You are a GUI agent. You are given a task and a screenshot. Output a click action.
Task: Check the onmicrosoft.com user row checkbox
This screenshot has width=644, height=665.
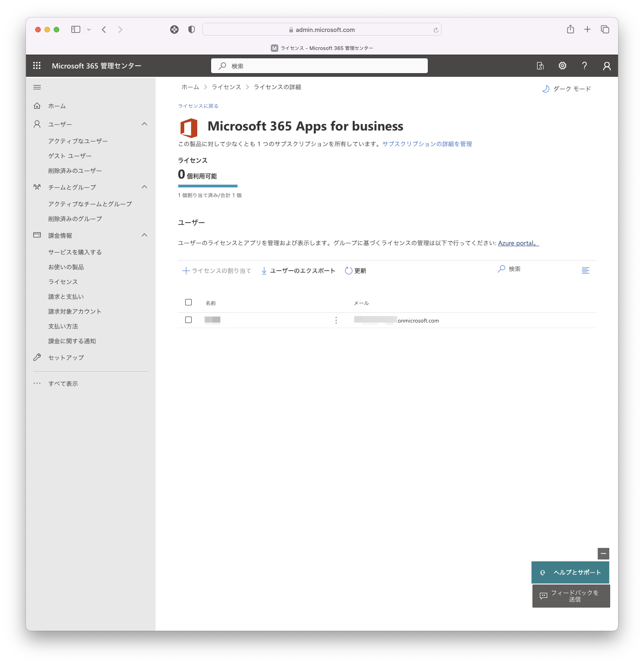point(188,320)
